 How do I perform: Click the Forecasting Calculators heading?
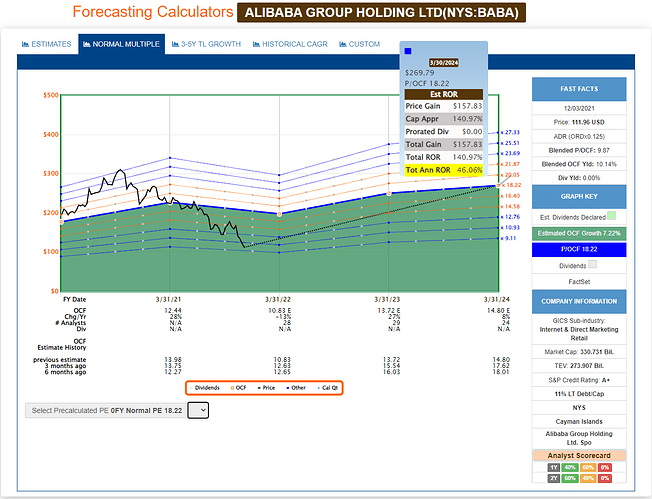[x=153, y=12]
